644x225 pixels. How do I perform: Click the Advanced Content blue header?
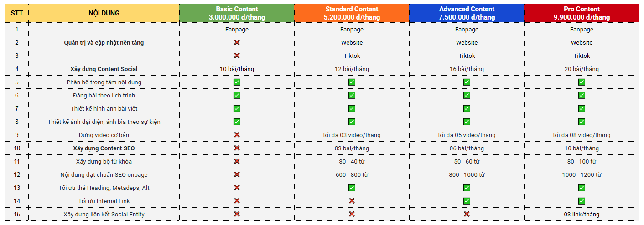(x=467, y=13)
